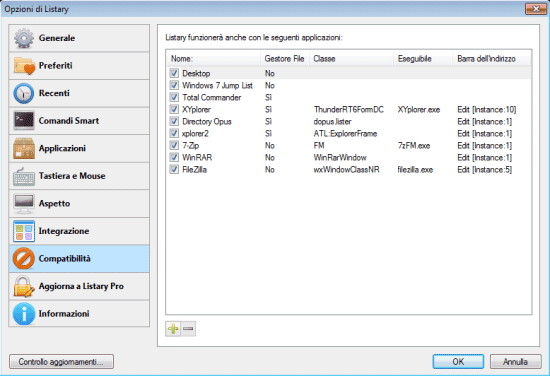550x376 pixels.
Task: Click the XYplorer.exe executable cell
Action: pos(419,109)
